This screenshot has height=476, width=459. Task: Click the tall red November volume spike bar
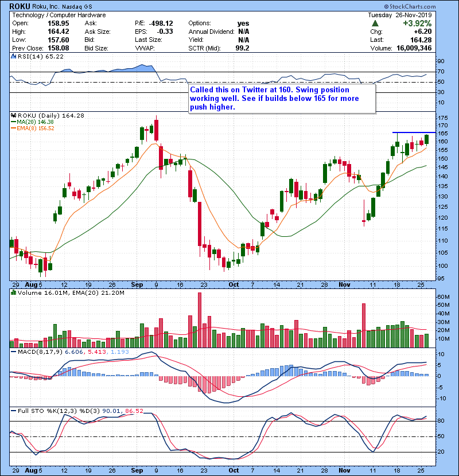click(364, 325)
